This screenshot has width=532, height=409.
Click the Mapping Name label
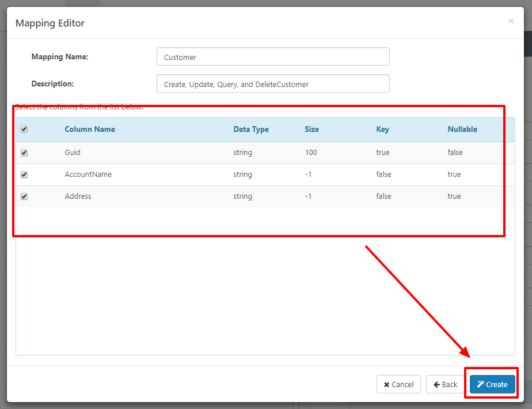point(60,56)
